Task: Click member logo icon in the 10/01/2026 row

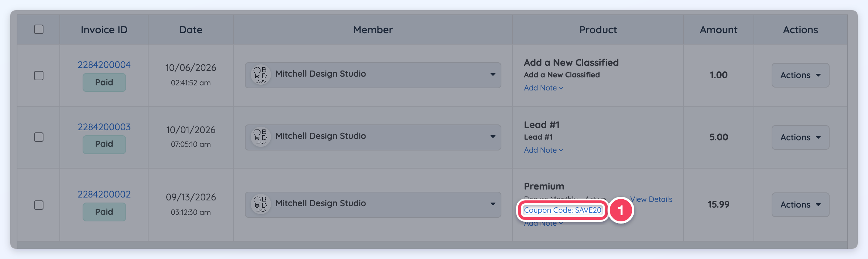Action: (260, 137)
